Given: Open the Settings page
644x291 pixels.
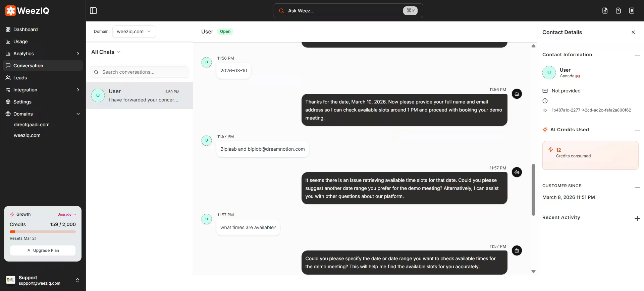Looking at the screenshot, I should [x=43, y=102].
